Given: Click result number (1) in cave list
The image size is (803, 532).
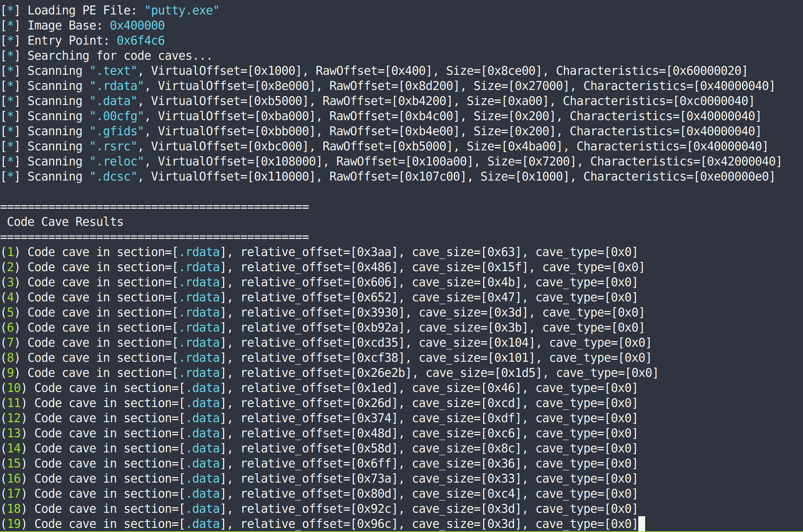Looking at the screenshot, I should coord(10,252).
